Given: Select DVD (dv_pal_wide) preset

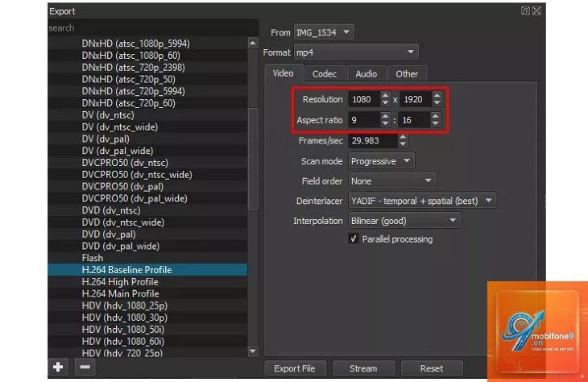Looking at the screenshot, I should (x=147, y=246).
